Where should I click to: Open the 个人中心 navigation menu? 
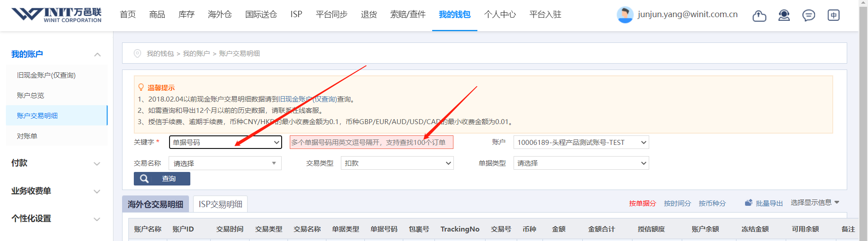tap(500, 14)
